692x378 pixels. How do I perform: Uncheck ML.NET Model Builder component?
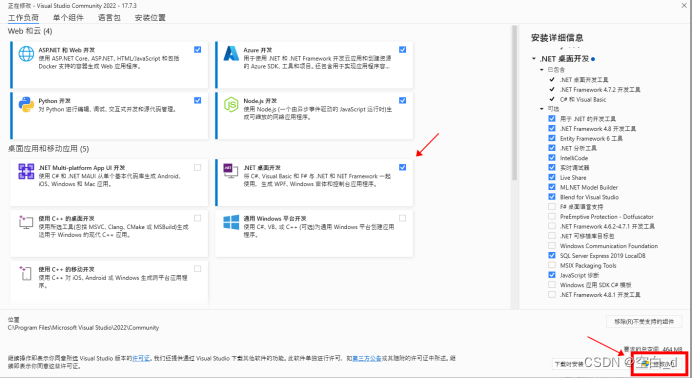pyautogui.click(x=552, y=187)
